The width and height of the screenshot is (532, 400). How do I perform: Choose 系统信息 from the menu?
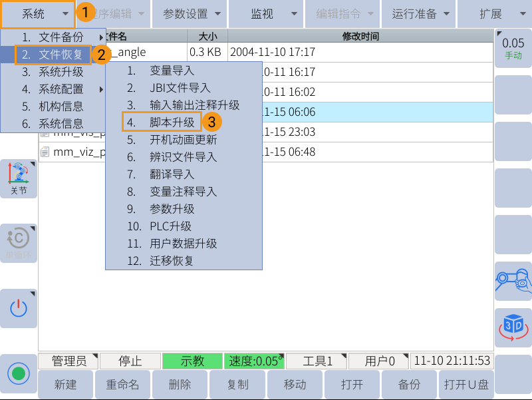tap(53, 124)
